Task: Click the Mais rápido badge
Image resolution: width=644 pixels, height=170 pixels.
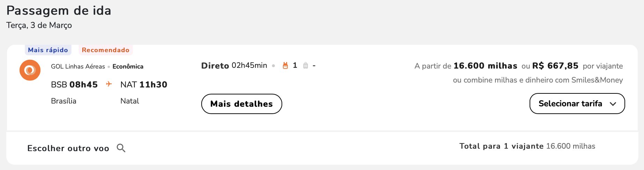Action: pyautogui.click(x=48, y=50)
